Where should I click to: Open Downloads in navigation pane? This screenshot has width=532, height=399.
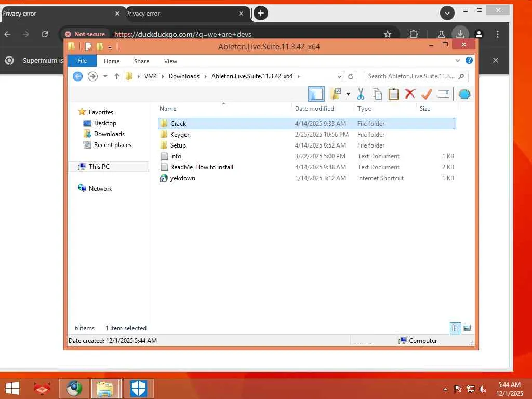109,134
